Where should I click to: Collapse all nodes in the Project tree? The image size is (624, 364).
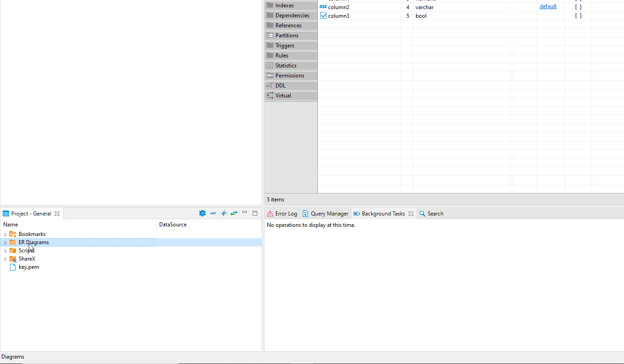pos(213,213)
